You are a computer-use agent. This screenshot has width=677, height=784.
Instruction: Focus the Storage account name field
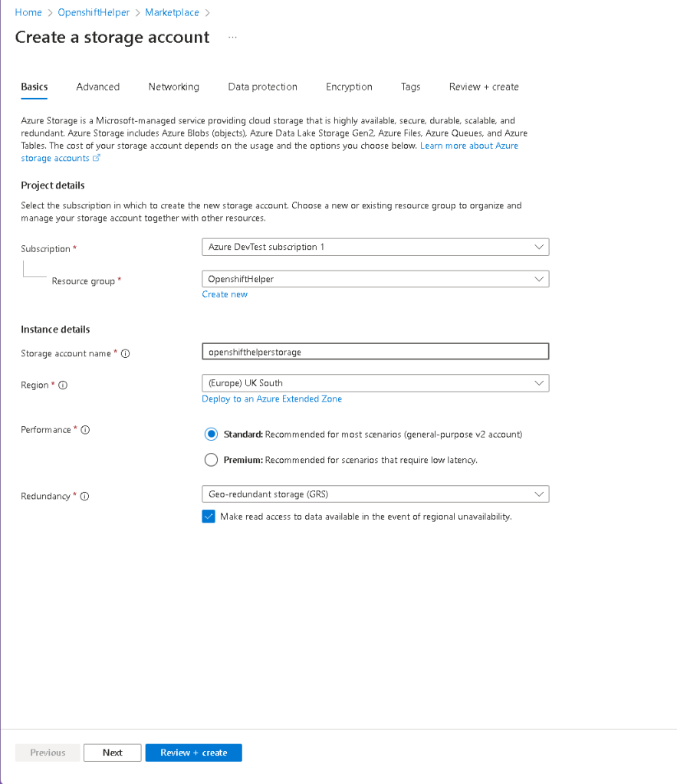click(x=375, y=352)
